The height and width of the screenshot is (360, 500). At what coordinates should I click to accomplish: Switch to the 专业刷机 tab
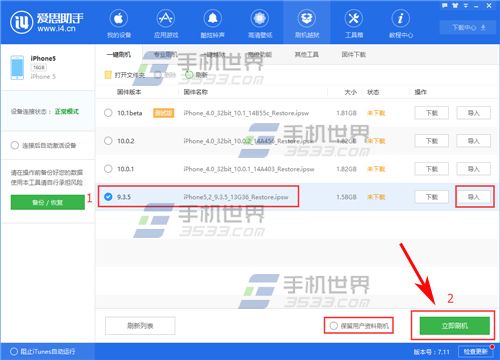[165, 54]
